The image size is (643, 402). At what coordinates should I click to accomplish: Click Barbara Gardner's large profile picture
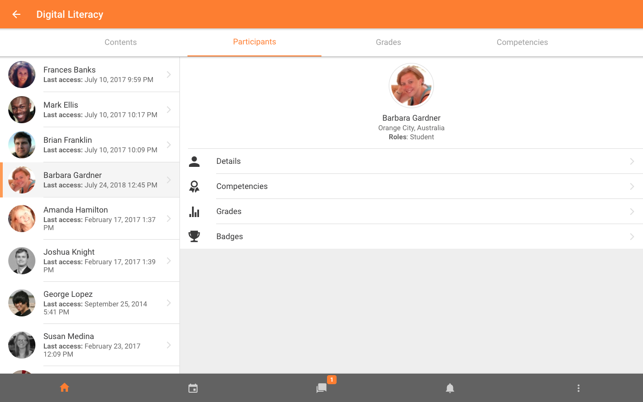(411, 85)
